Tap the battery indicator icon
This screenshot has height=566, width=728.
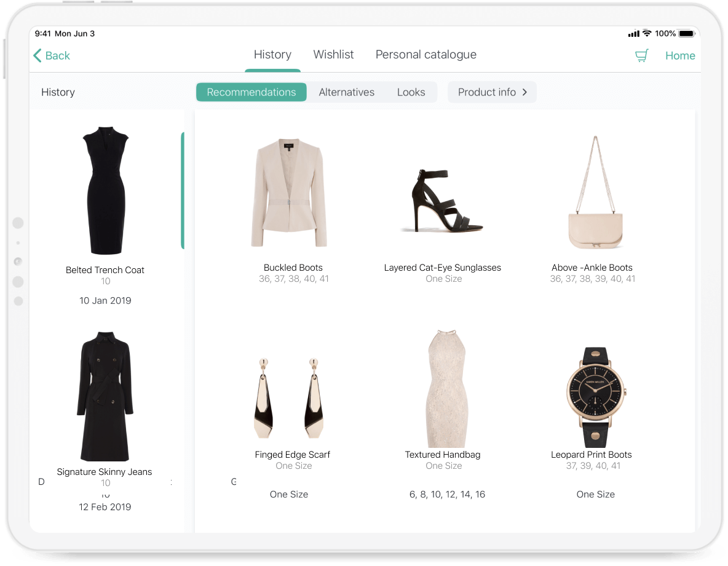click(687, 33)
